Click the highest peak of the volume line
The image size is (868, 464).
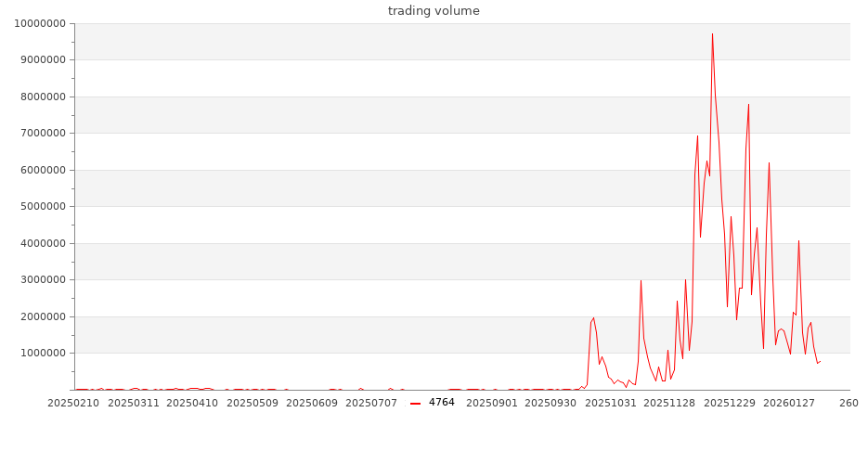click(x=712, y=34)
